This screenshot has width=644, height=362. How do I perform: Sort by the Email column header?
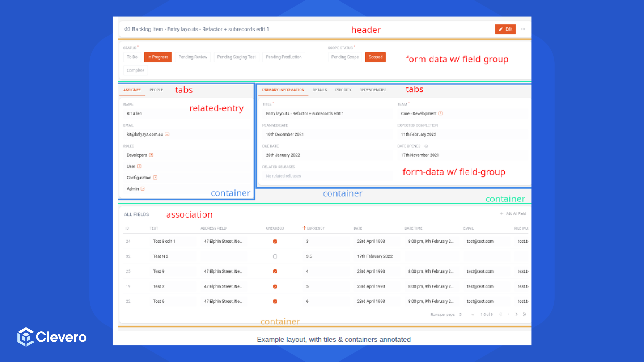[x=468, y=228]
